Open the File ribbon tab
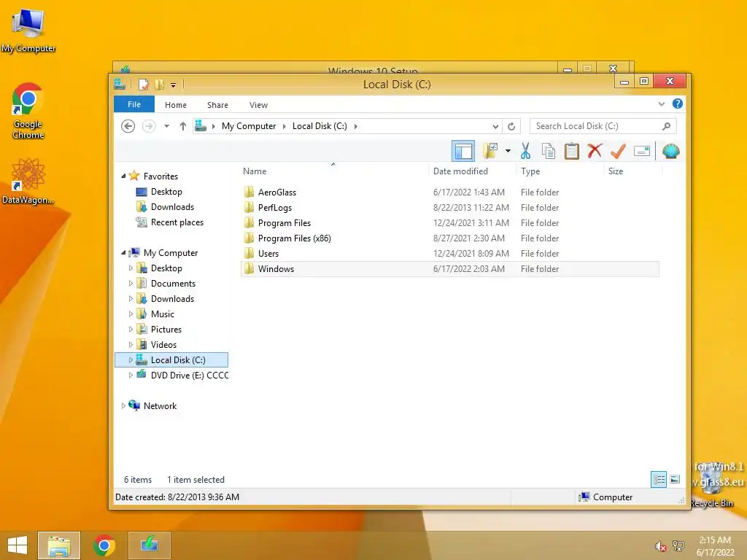Image resolution: width=747 pixels, height=560 pixels. point(134,104)
